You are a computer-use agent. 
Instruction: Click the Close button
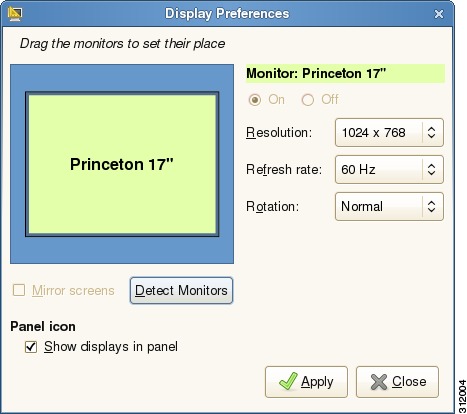pos(397,382)
